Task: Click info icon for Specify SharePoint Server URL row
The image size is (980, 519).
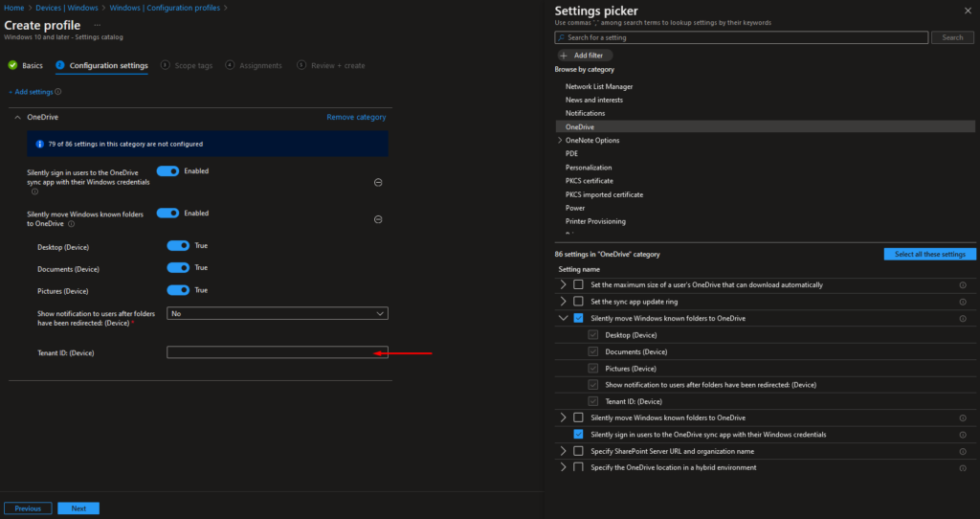Action: tap(963, 451)
